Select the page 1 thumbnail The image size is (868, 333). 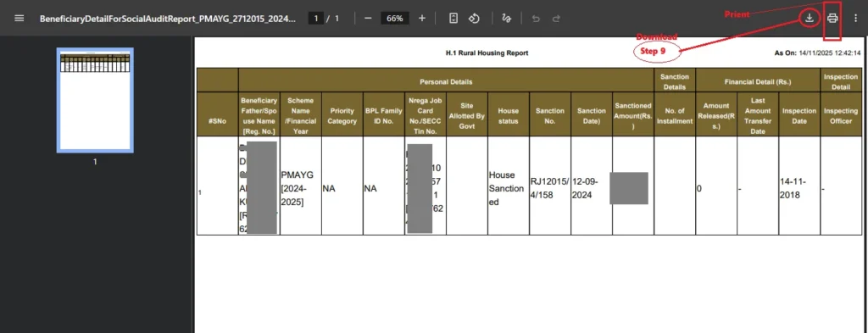[x=95, y=100]
